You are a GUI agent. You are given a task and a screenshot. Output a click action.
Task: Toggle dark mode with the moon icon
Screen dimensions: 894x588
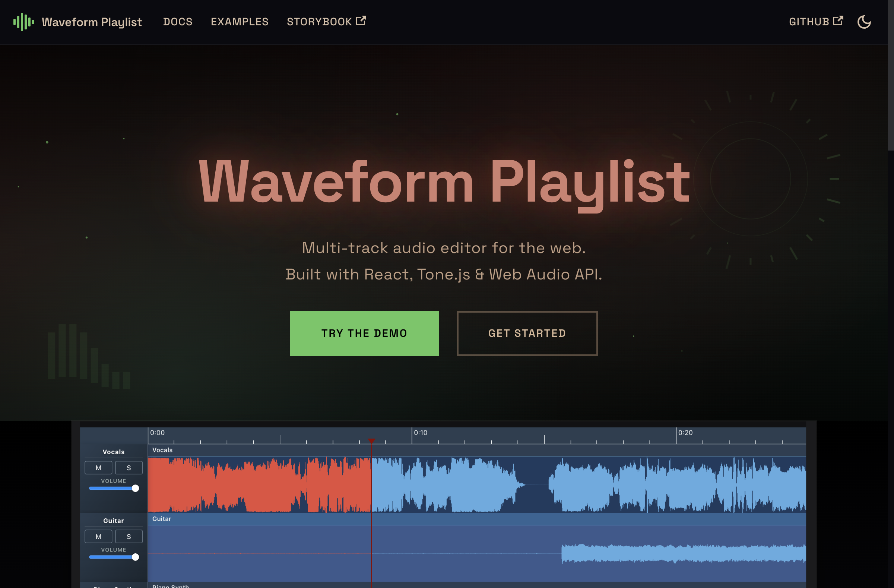(x=864, y=22)
